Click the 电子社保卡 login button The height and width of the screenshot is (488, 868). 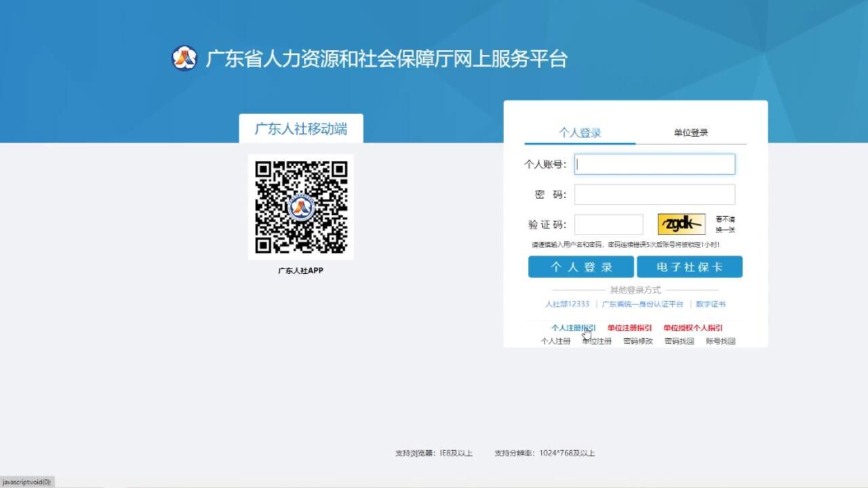pos(690,266)
